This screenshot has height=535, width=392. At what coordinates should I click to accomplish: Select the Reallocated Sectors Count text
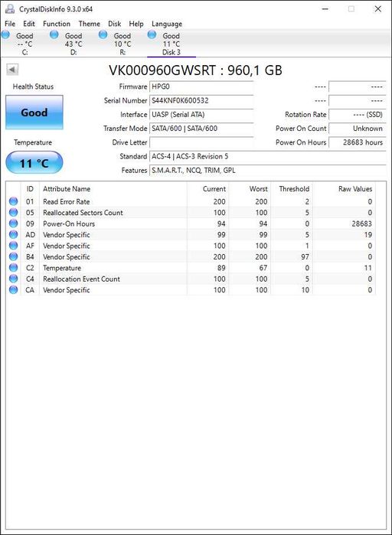83,213
